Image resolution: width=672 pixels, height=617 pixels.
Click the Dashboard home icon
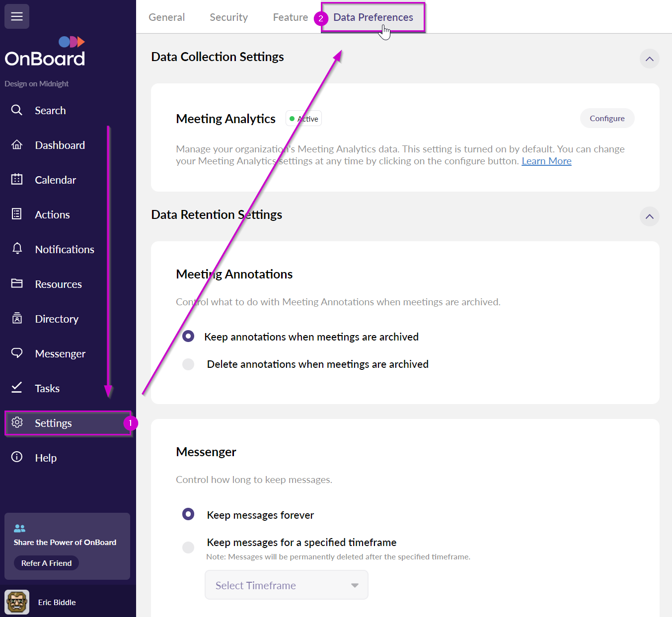tap(17, 145)
